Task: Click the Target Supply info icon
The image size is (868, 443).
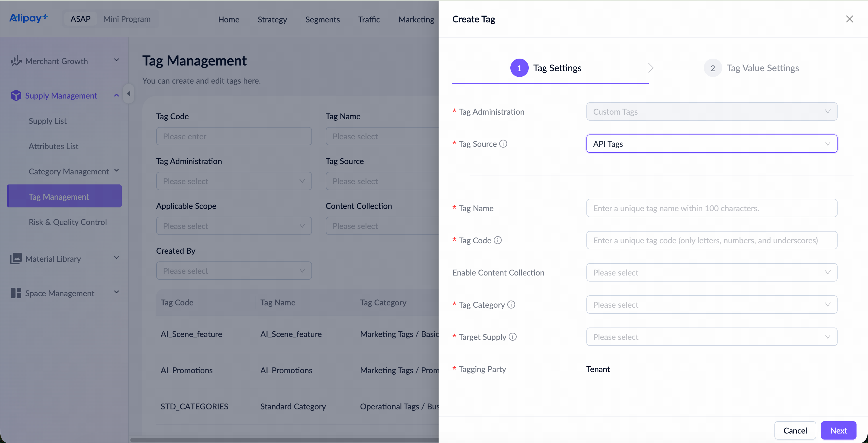Action: click(x=513, y=336)
